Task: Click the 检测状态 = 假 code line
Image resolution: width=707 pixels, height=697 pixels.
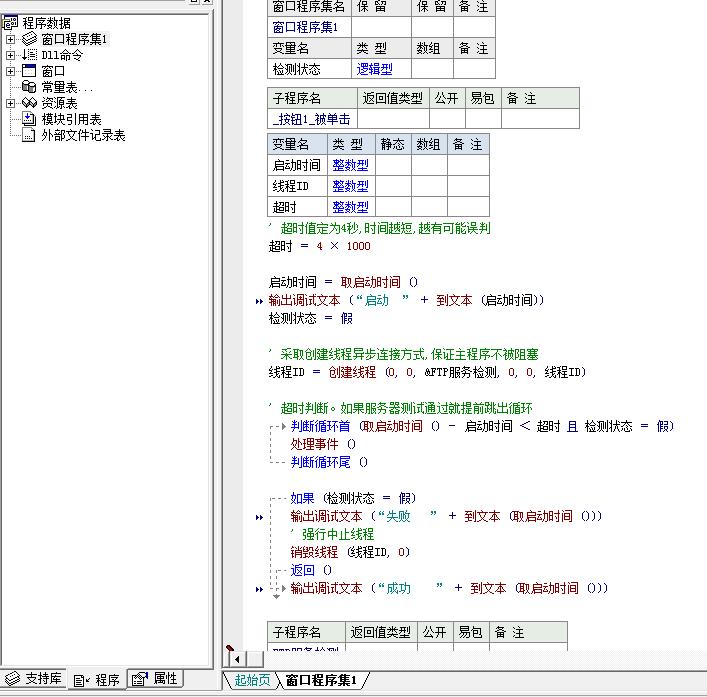Action: (311, 318)
